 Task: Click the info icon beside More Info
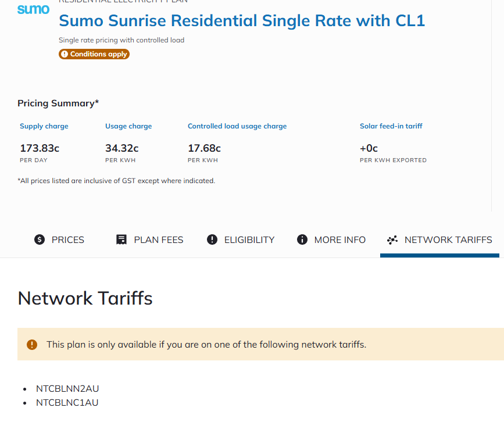(x=302, y=239)
